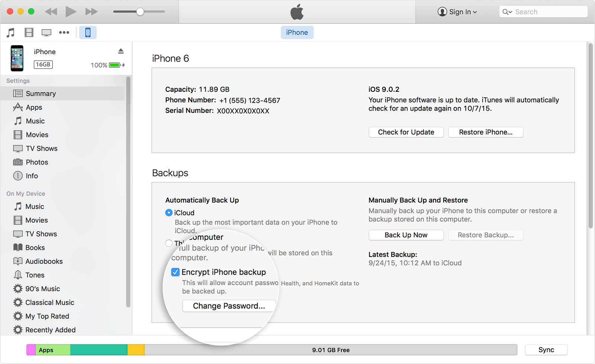Select the iCloud backup radio button
Viewport: 595px width, 364px height.
click(169, 213)
